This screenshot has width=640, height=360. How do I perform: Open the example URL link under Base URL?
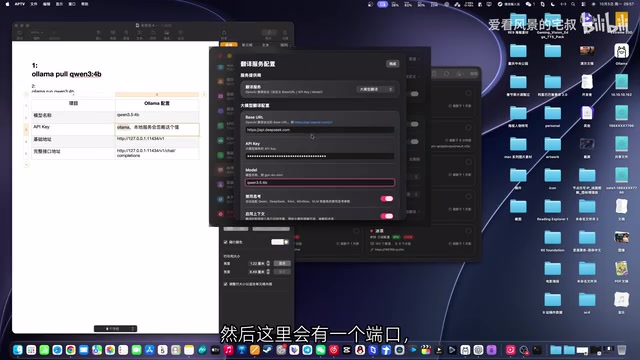(313, 122)
